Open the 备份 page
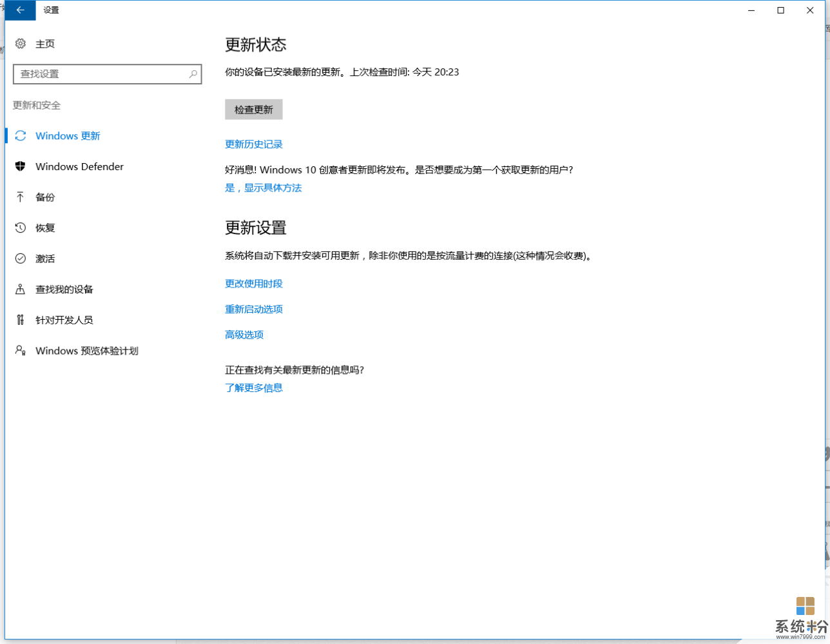Screen dimensions: 830x644 [45, 197]
